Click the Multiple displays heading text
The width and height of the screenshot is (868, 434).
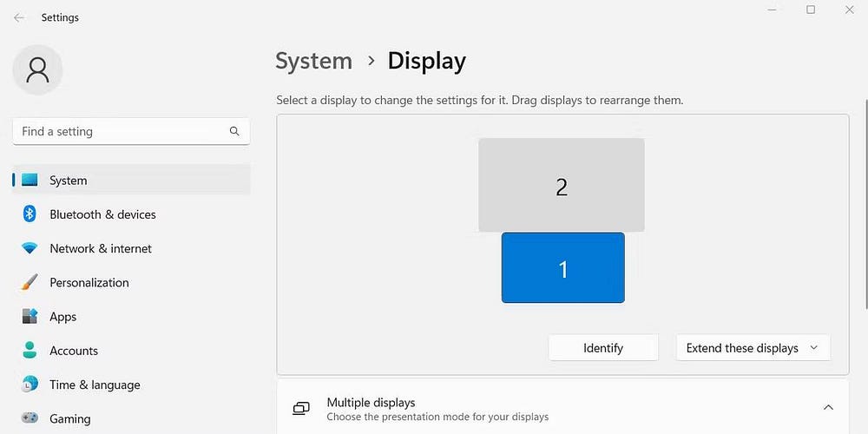pos(371,403)
